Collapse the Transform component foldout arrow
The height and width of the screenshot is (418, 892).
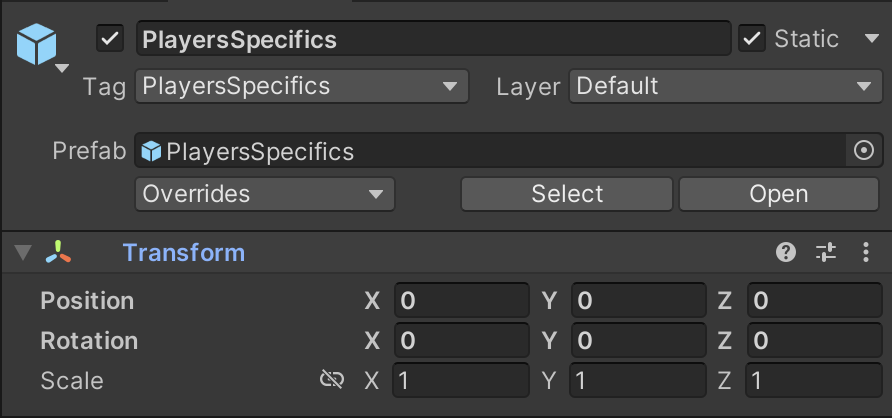(23, 253)
